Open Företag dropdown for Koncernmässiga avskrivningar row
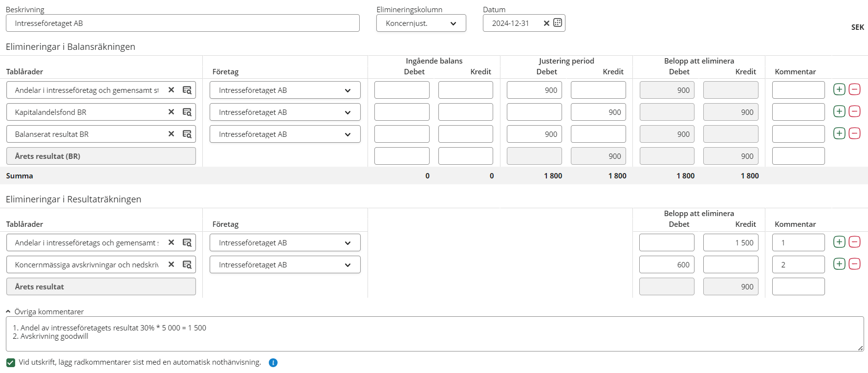The height and width of the screenshot is (373, 868). (x=285, y=265)
